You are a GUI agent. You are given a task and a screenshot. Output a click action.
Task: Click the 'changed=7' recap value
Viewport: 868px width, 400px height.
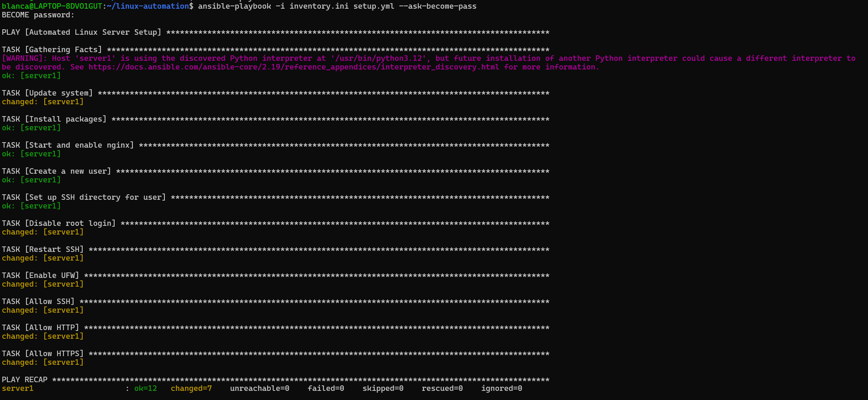point(191,389)
